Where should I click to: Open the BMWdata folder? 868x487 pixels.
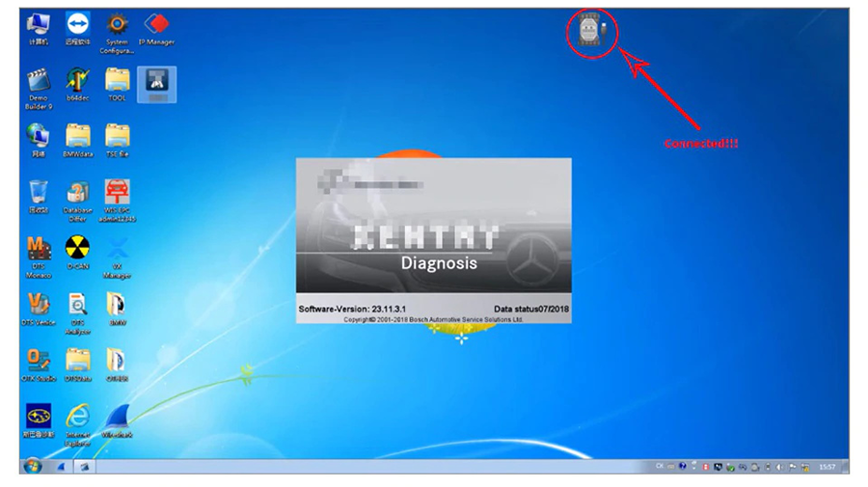(77, 141)
